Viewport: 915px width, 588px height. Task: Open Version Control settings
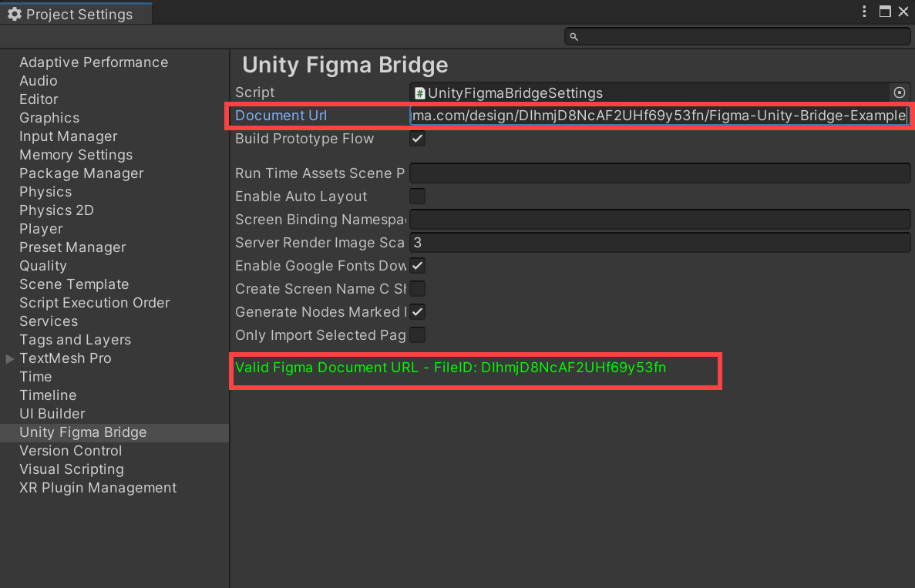coord(71,451)
